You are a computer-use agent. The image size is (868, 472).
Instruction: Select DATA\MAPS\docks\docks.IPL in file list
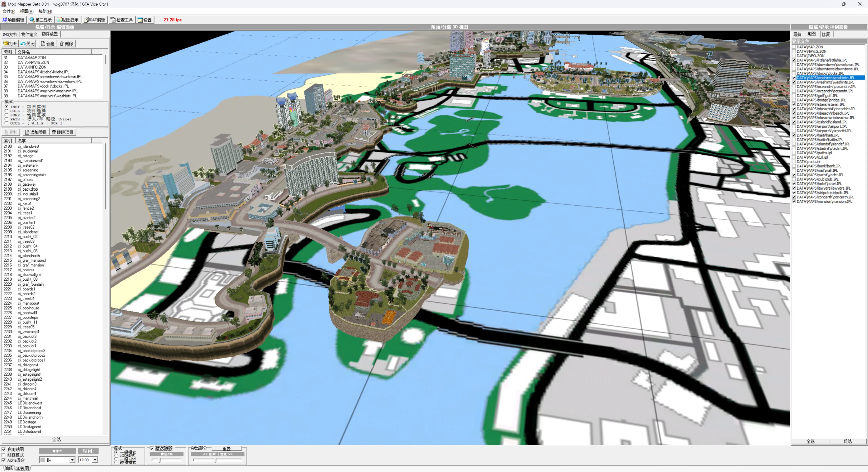point(43,86)
